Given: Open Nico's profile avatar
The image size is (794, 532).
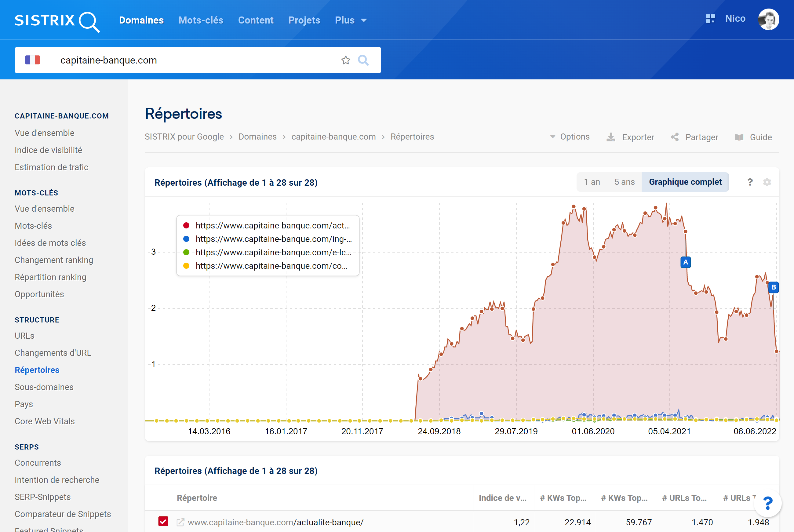Looking at the screenshot, I should click(768, 19).
